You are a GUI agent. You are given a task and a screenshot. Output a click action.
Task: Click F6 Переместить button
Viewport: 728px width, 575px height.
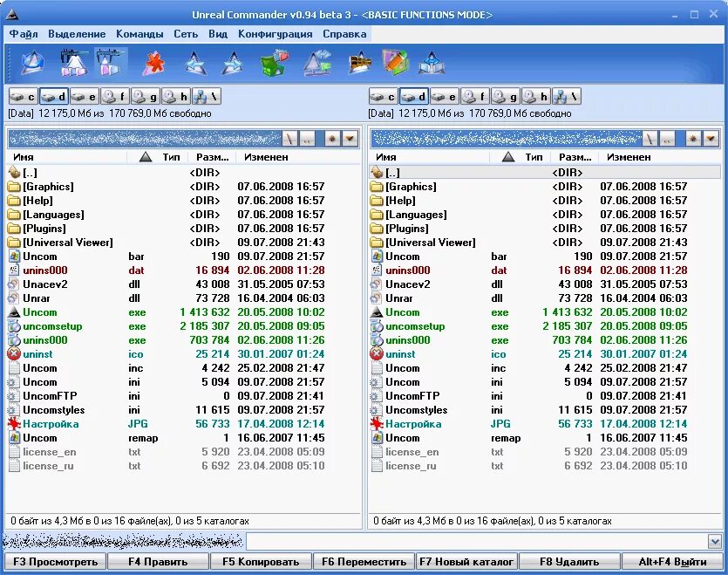pos(364,562)
